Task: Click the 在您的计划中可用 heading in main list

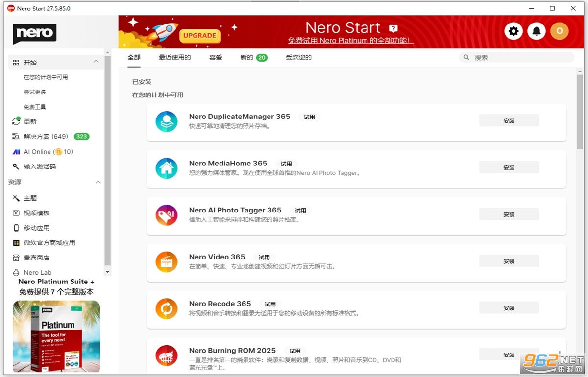Action: tap(158, 95)
